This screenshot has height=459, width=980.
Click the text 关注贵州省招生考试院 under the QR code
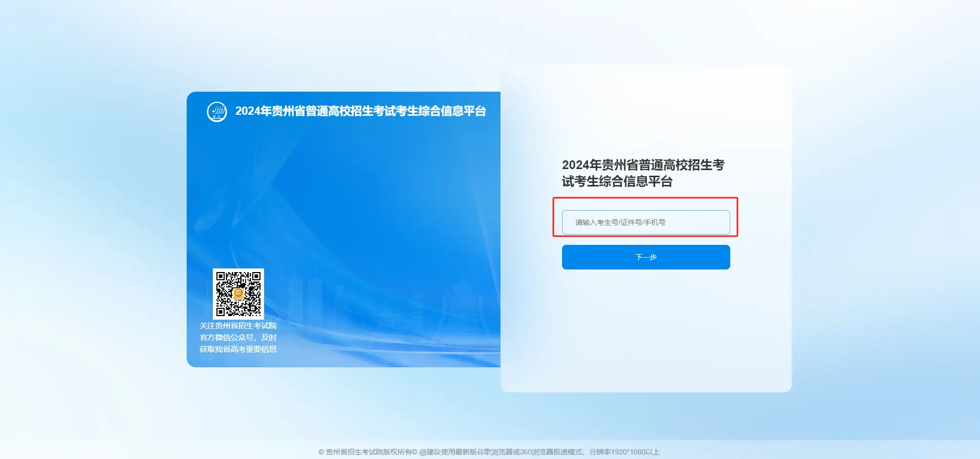pyautogui.click(x=238, y=326)
